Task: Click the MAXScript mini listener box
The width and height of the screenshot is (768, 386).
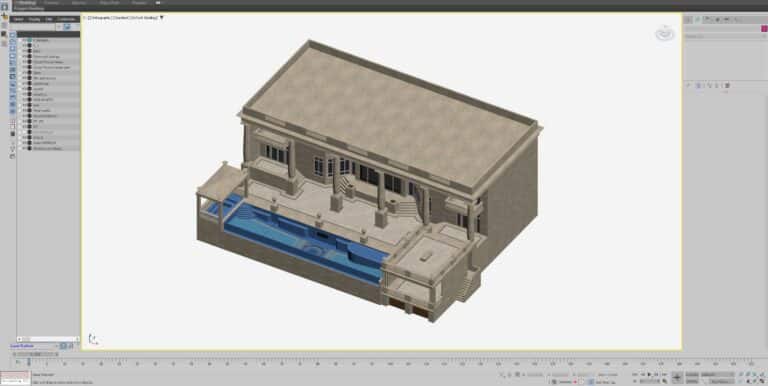Action: [16, 378]
